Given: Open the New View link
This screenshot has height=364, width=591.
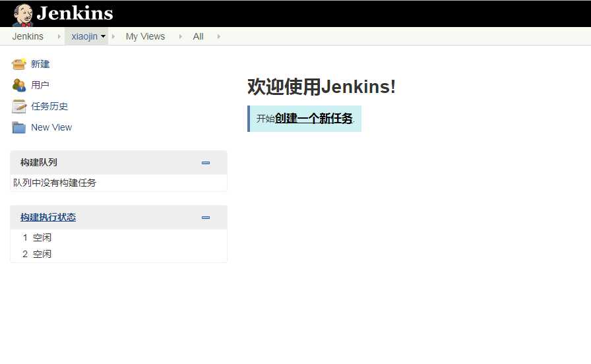Looking at the screenshot, I should 51,127.
